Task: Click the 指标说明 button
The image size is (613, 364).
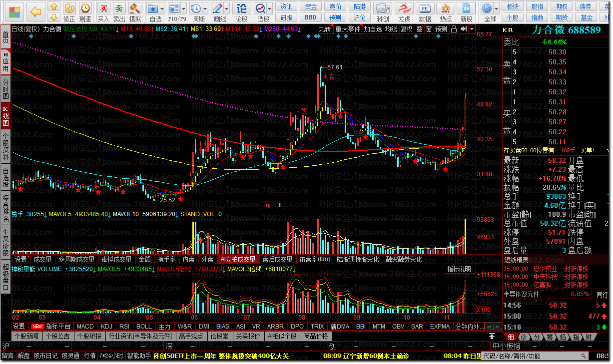Action: click(459, 269)
